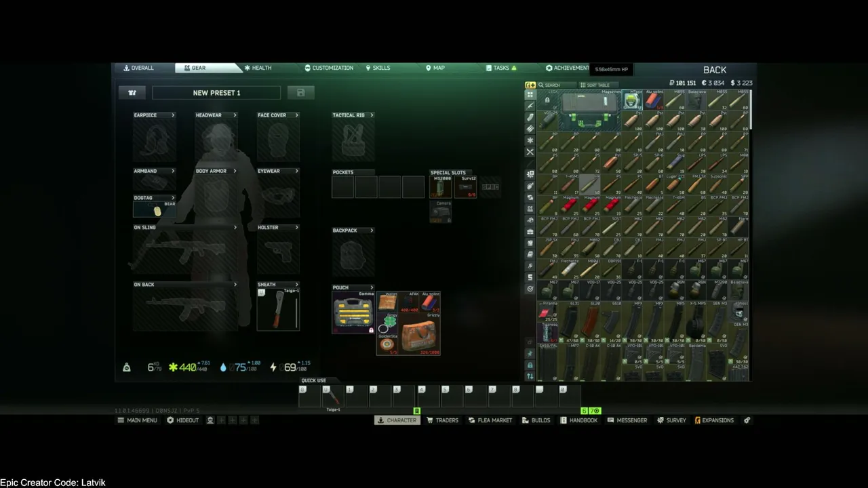868x488 pixels.
Task: Expand the On Sling slot options
Action: 235,228
